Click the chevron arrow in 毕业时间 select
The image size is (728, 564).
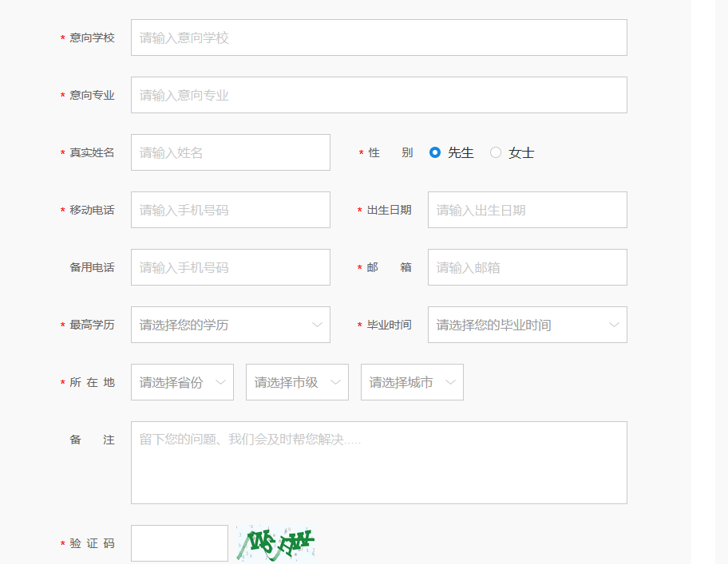click(x=614, y=325)
